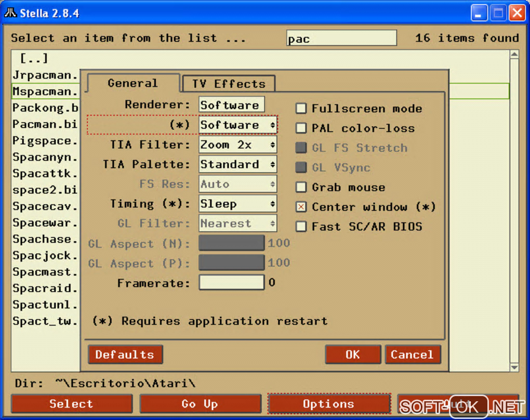The height and width of the screenshot is (420, 530).
Task: Enable Fullscreen mode checkbox
Action: [301, 109]
